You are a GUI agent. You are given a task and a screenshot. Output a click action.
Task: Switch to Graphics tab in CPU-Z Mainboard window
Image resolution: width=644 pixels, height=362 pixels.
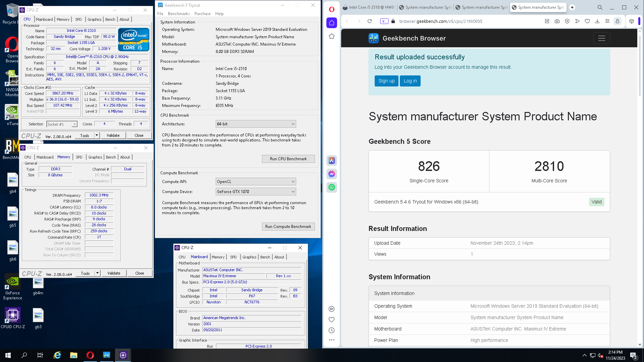(250, 257)
